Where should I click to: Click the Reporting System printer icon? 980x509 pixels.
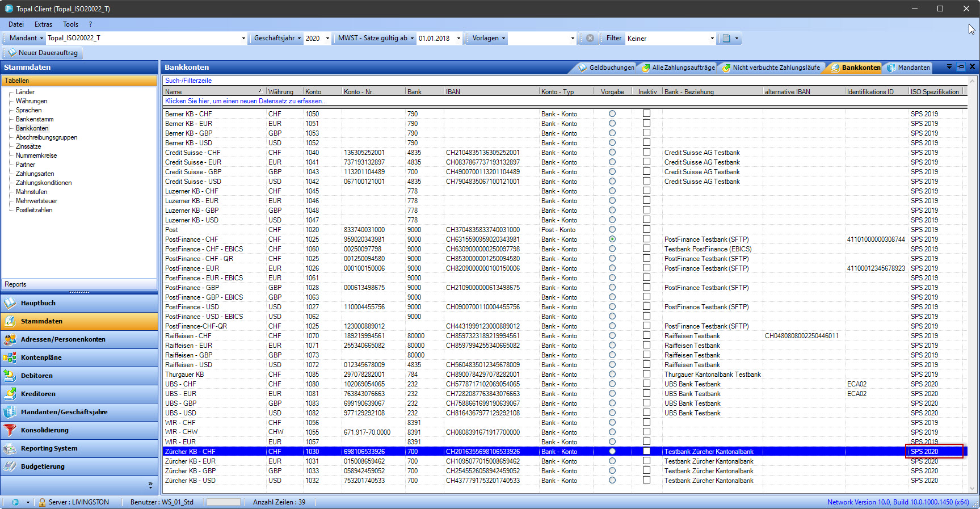pyautogui.click(x=10, y=448)
